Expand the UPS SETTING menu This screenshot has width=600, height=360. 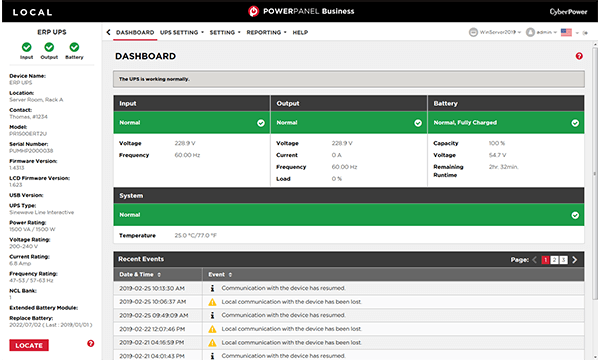[x=182, y=33]
